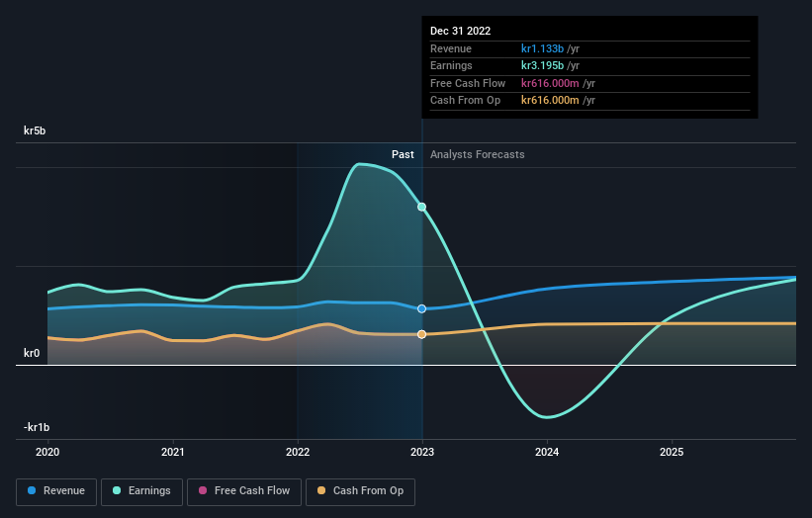Click the Cash From Op kr616.000m tooltip value
Image resolution: width=812 pixels, height=518 pixels.
(x=550, y=101)
